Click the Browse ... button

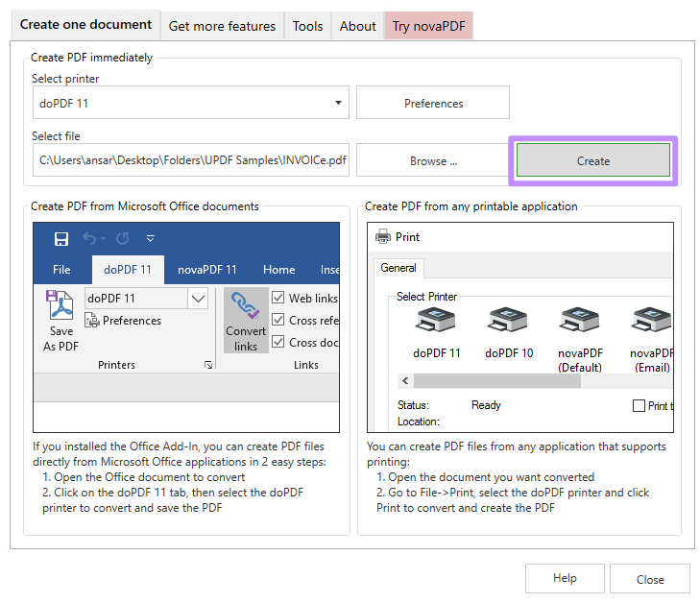[x=433, y=160]
